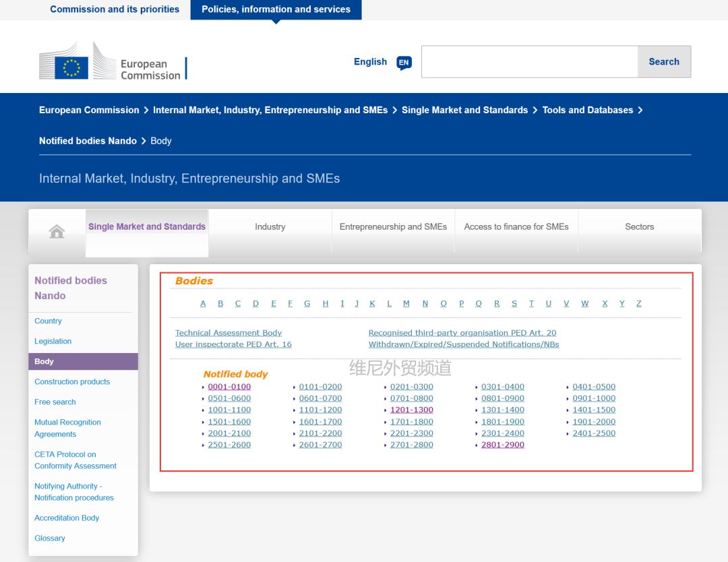This screenshot has width=728, height=562.
Task: Click the European Commission logo
Action: (x=113, y=61)
